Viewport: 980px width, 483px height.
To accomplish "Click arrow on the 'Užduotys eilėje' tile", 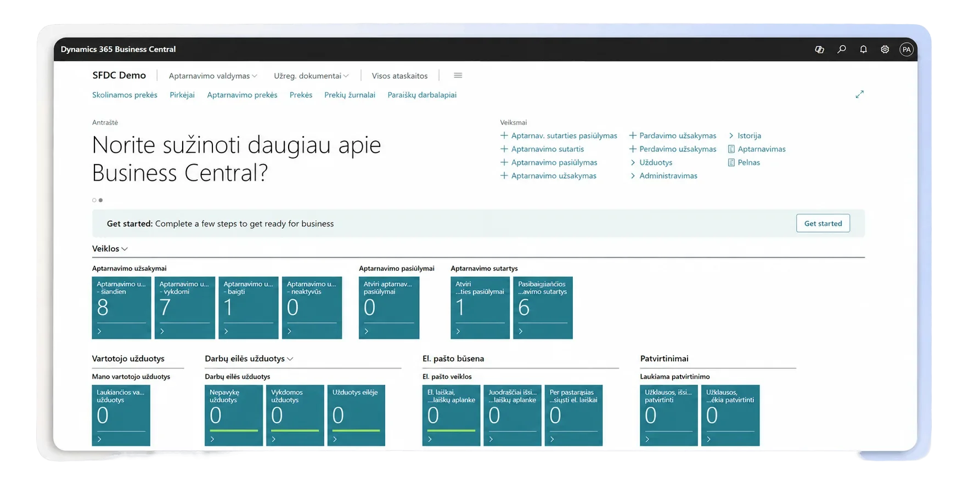I will (x=335, y=439).
